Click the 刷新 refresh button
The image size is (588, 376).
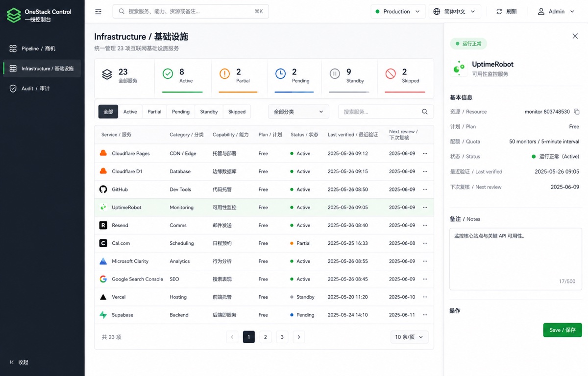click(x=506, y=11)
